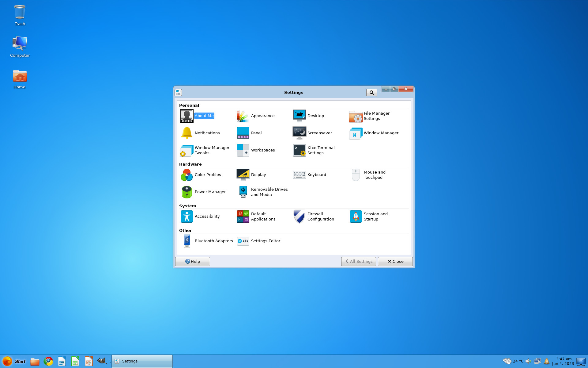The height and width of the screenshot is (368, 588).
Task: Click the search button in Settings titlebar
Action: (x=371, y=93)
